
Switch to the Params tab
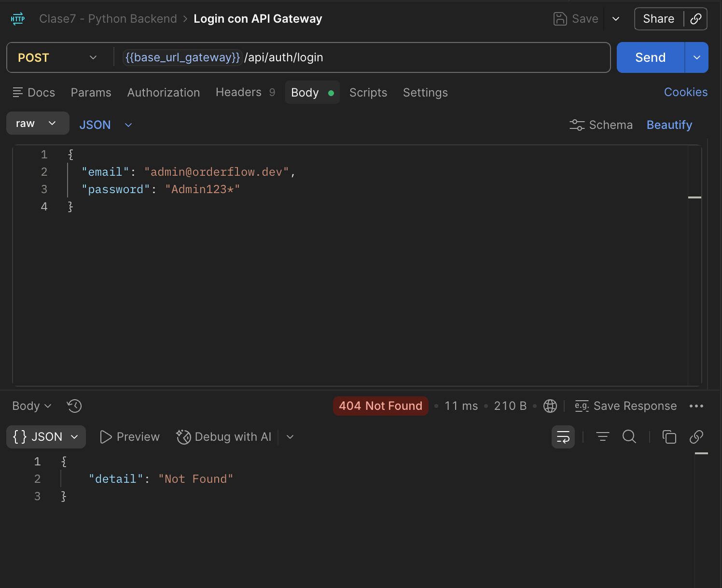(x=91, y=93)
